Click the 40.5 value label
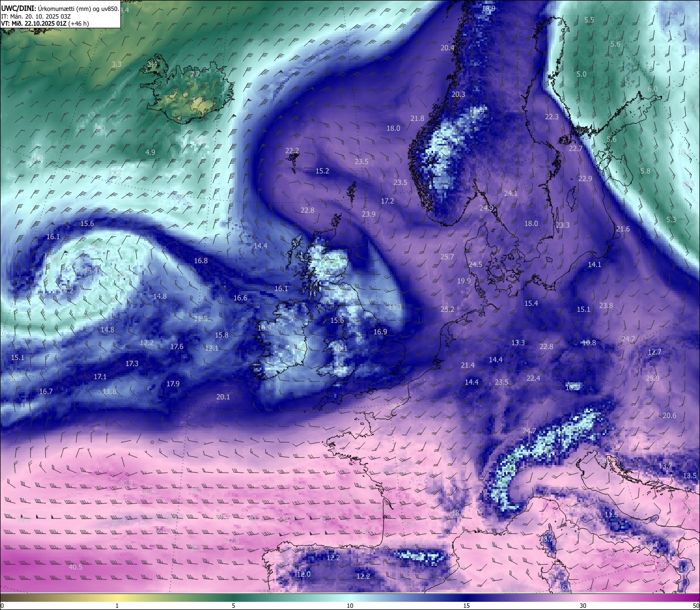This screenshot has width=700, height=610. pyautogui.click(x=75, y=567)
